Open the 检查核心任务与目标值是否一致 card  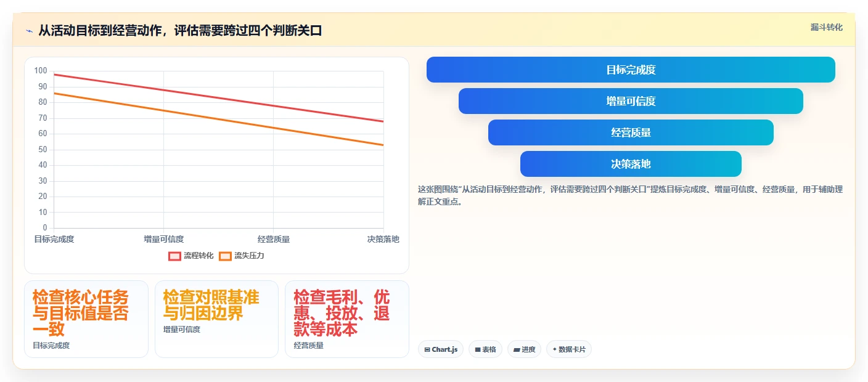coord(86,319)
